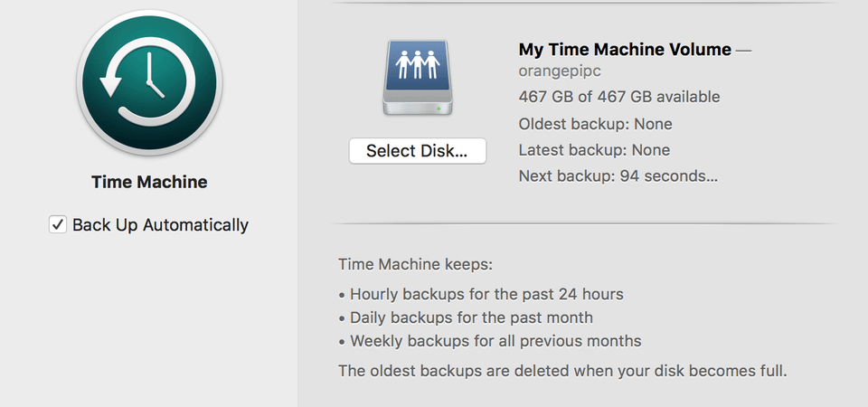868x407 pixels.
Task: Click the large Time Machine clock icon
Action: coord(149,83)
